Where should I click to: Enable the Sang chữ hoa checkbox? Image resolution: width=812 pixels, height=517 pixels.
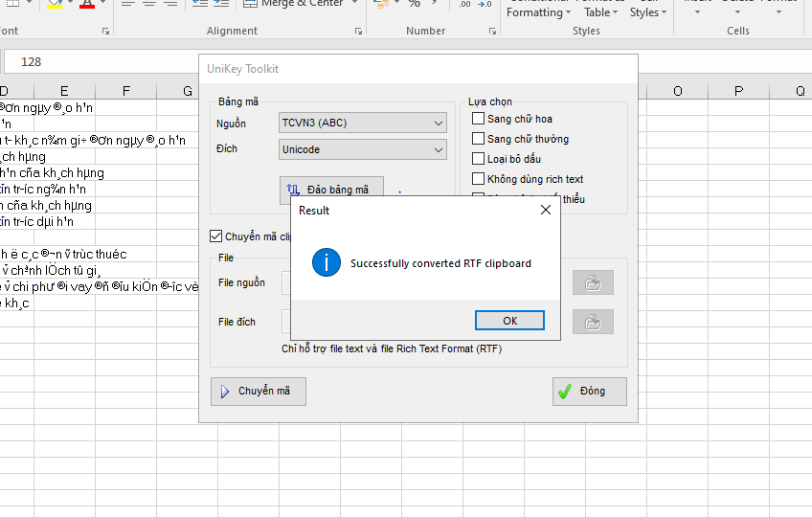(x=479, y=119)
